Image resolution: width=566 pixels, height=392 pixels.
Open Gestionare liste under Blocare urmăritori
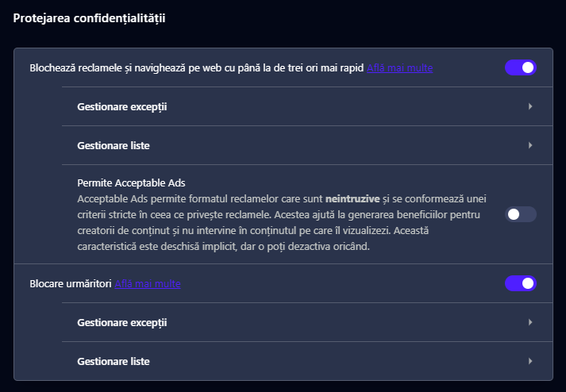[114, 361]
